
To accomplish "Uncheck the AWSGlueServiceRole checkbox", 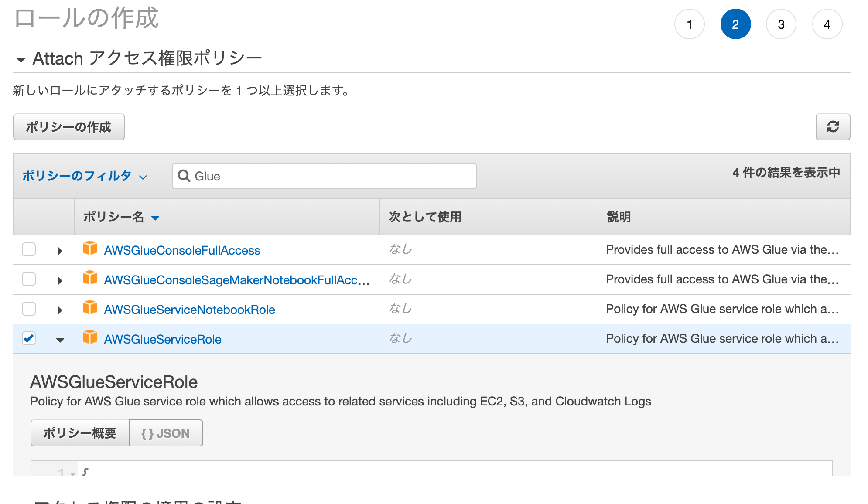I will point(29,338).
